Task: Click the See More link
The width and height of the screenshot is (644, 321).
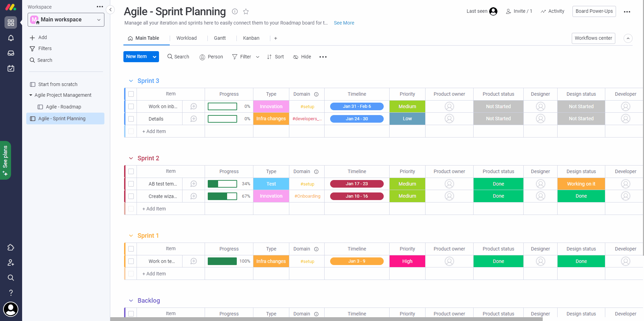Action: pyautogui.click(x=344, y=23)
